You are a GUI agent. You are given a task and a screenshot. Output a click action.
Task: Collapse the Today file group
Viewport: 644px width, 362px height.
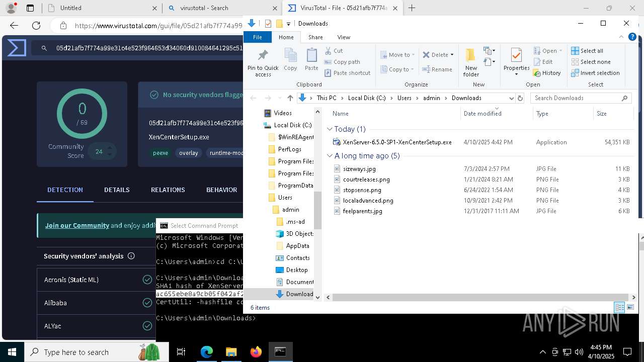pyautogui.click(x=330, y=129)
